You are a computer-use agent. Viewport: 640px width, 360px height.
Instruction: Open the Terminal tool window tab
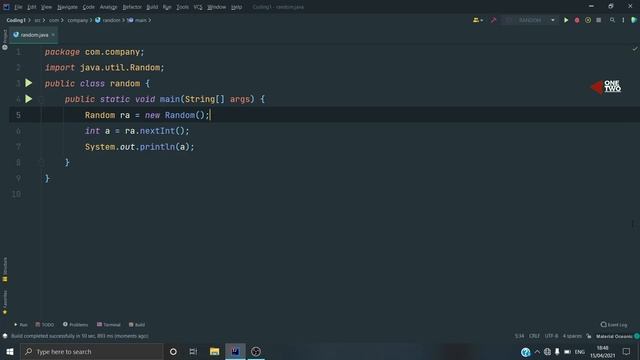(109, 324)
